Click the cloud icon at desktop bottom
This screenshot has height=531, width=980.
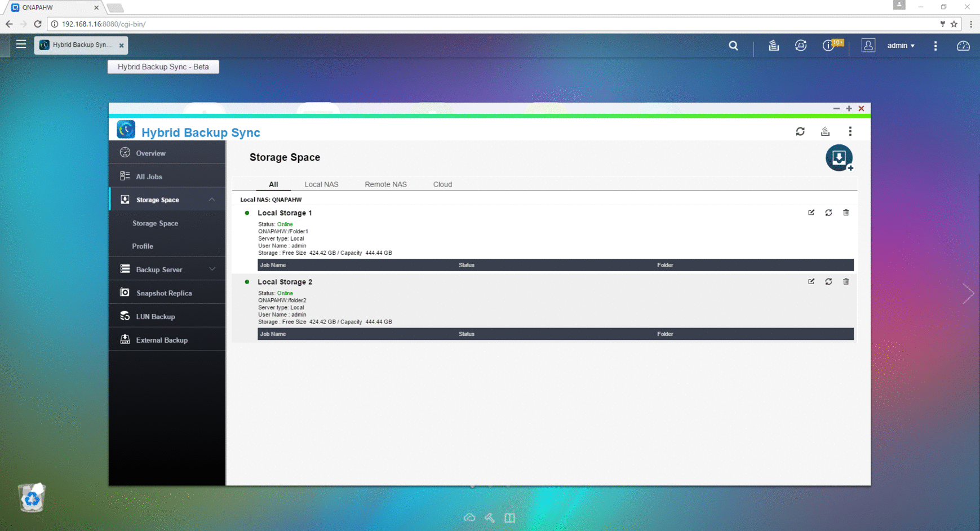[469, 517]
